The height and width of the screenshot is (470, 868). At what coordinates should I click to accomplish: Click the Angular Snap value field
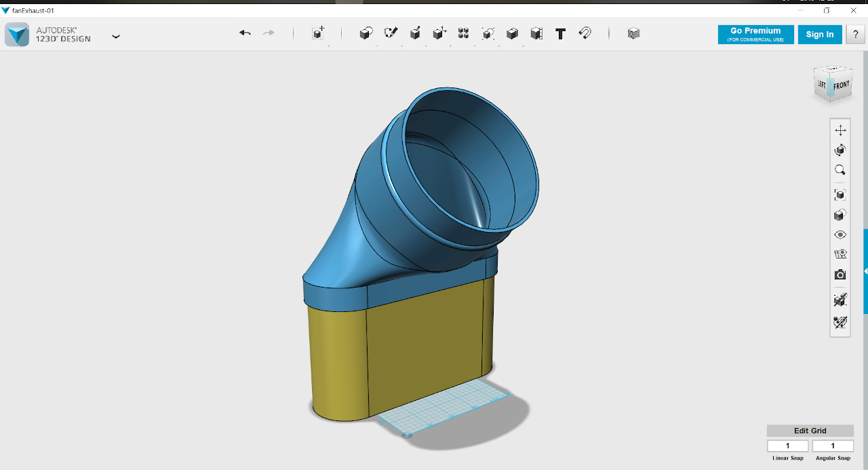(x=833, y=446)
